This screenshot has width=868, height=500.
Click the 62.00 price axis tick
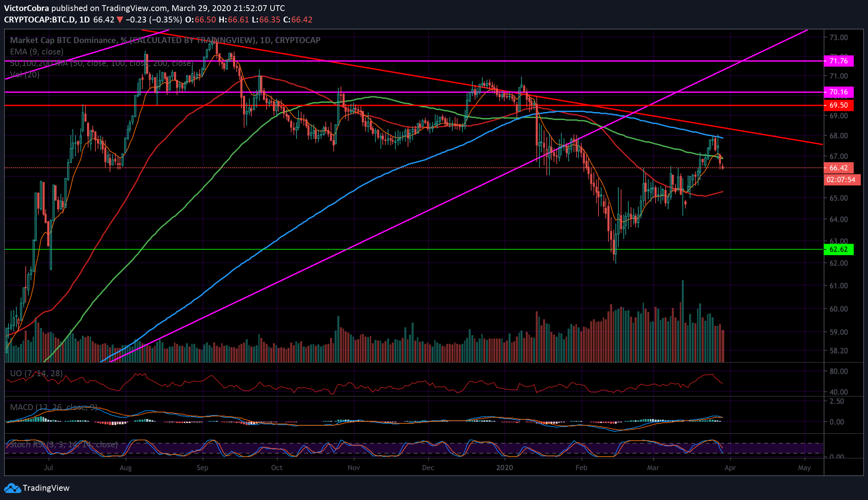point(839,263)
